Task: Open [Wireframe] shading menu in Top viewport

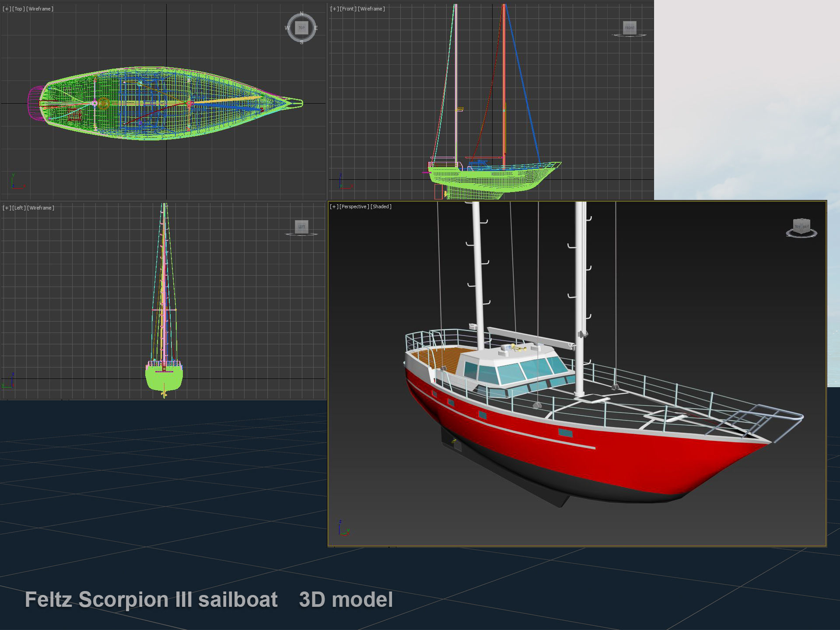Action: [40, 9]
